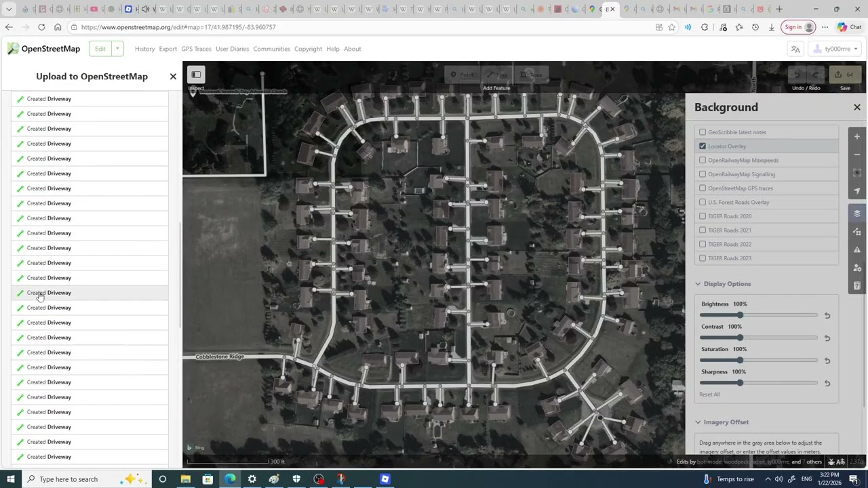Select the Add Point tool
Viewport: 868px width, 488px height.
(462, 75)
